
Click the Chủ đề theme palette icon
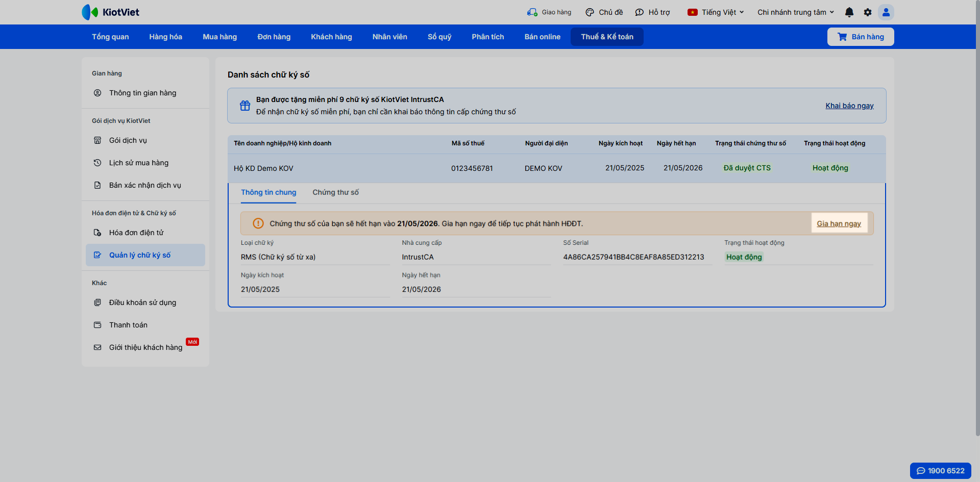590,12
